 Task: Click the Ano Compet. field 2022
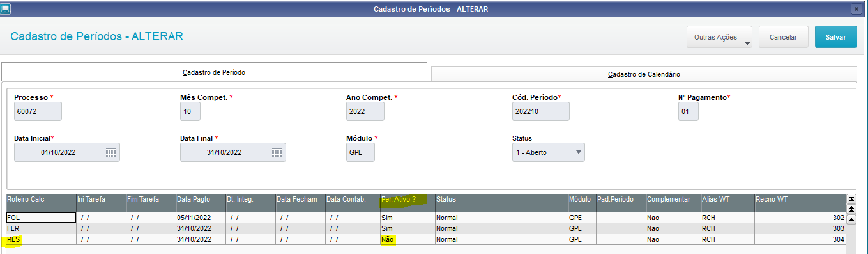click(365, 111)
